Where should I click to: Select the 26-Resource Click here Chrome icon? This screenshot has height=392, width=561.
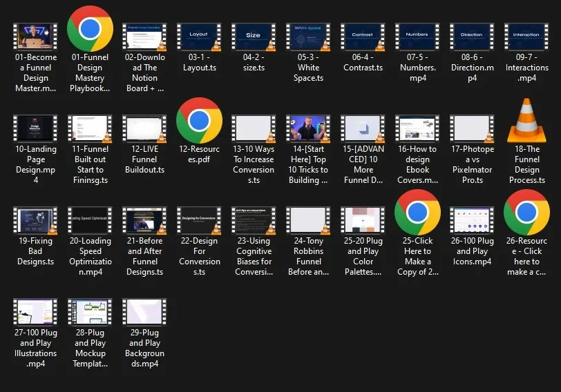click(x=526, y=212)
